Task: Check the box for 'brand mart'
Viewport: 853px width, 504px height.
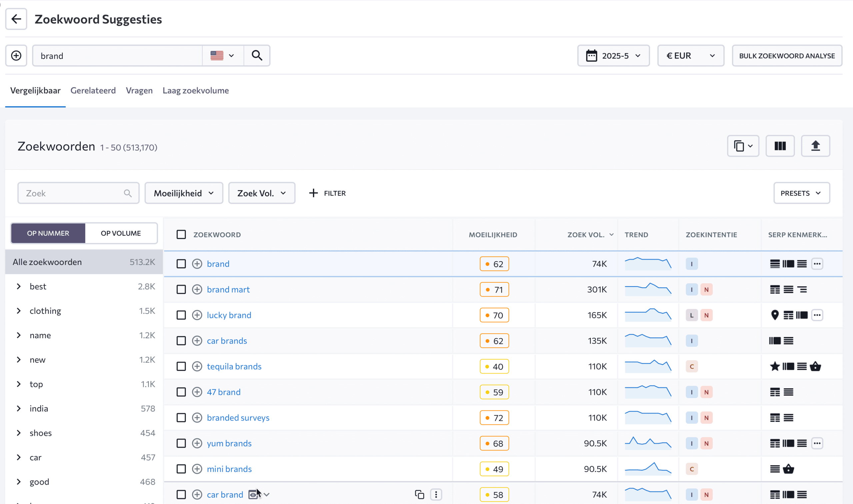Action: pos(181,289)
